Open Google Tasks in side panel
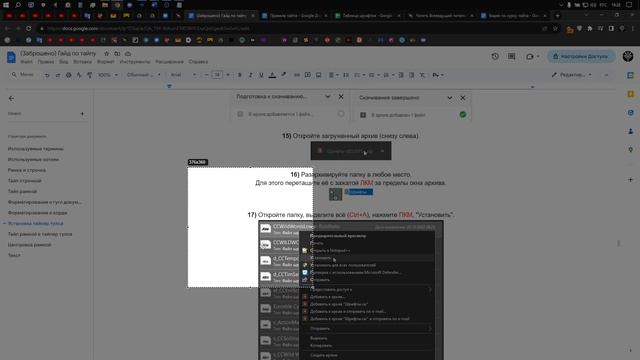Image resolution: width=640 pixels, height=360 pixels. 631,113
